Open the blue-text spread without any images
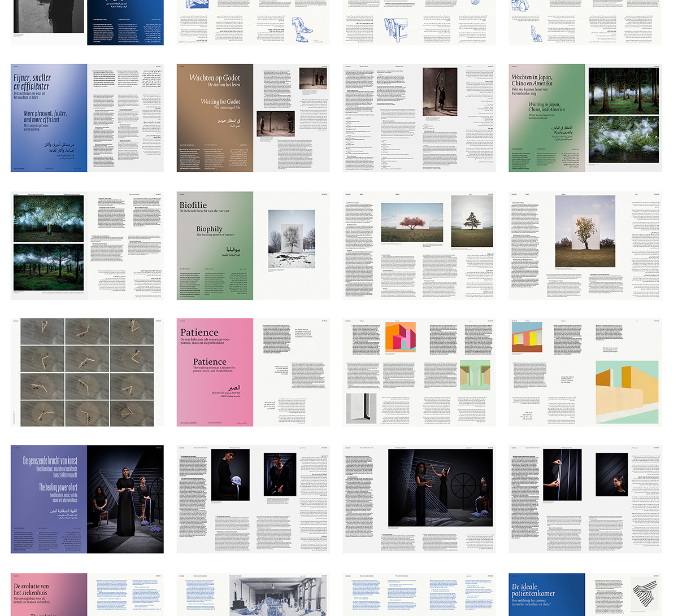This screenshot has width=678, height=616. coord(419,595)
